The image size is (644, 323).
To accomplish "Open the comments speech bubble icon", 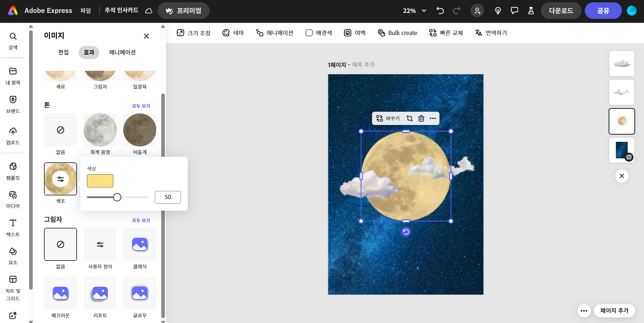I will [x=514, y=11].
